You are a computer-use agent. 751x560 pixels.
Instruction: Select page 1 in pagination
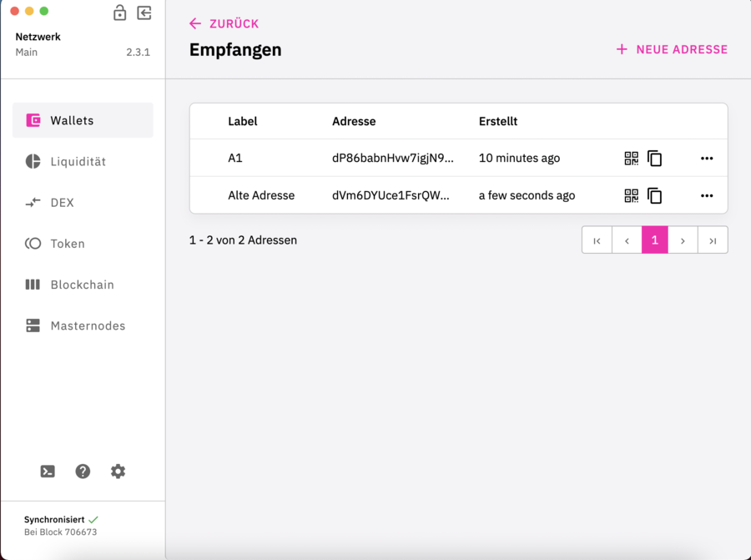pos(654,240)
